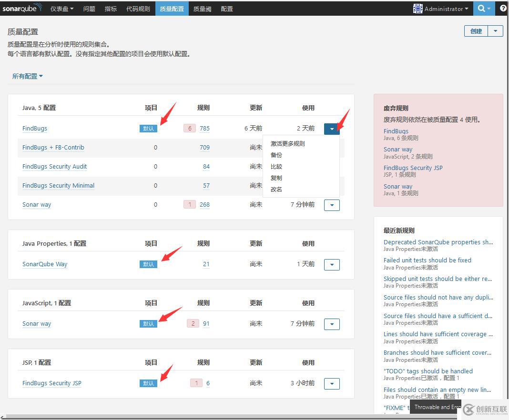Open the 仪表盘 dropdown menu
Image resolution: width=509 pixels, height=420 pixels.
pos(61,9)
